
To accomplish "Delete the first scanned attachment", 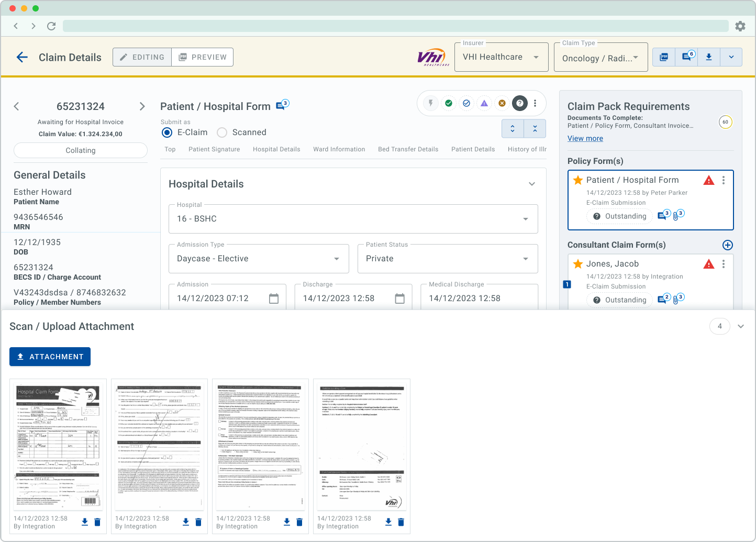I will [97, 522].
